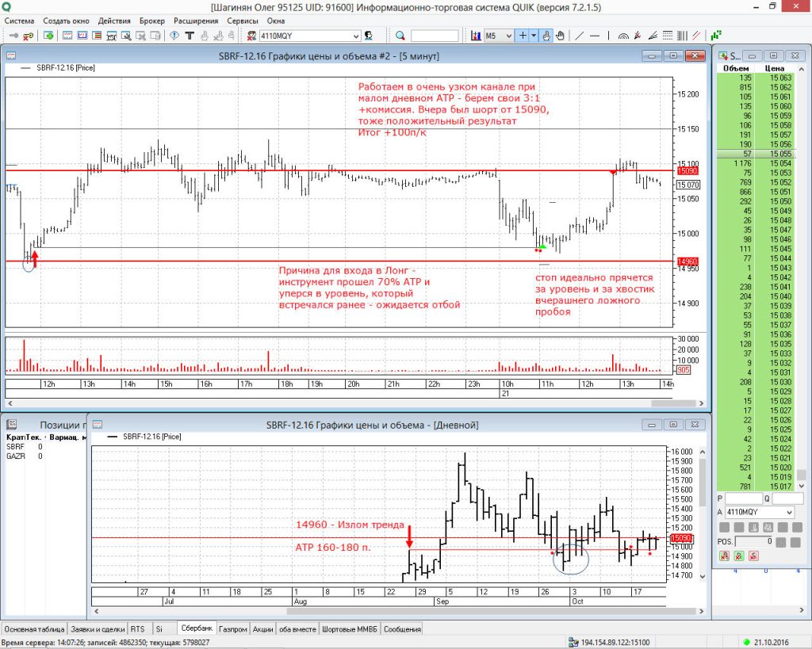Click the user icon right of account box
This screenshot has width=812, height=649.
point(369,36)
